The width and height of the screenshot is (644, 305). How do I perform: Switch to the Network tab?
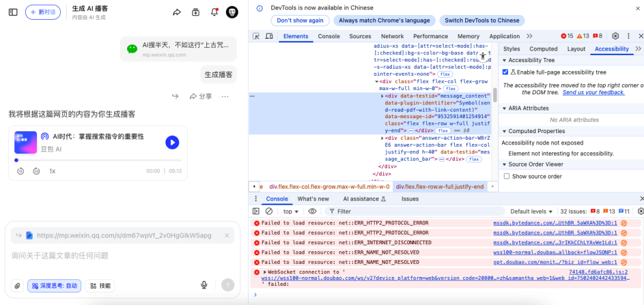tap(392, 36)
